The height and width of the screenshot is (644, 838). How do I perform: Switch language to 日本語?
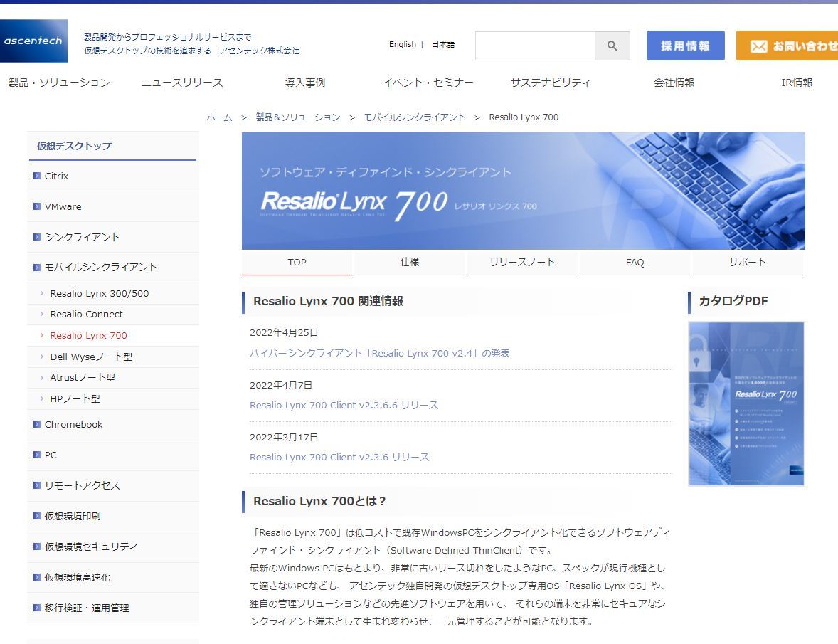click(x=443, y=44)
